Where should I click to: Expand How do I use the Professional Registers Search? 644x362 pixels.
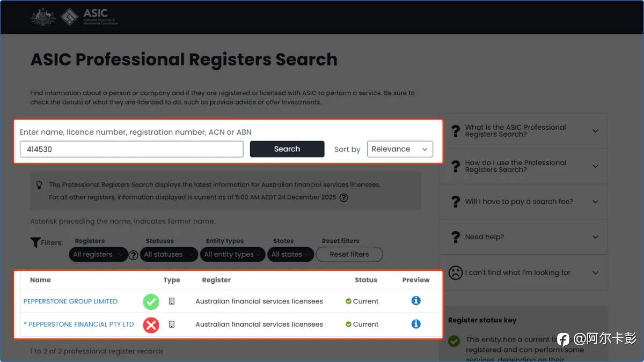click(524, 166)
